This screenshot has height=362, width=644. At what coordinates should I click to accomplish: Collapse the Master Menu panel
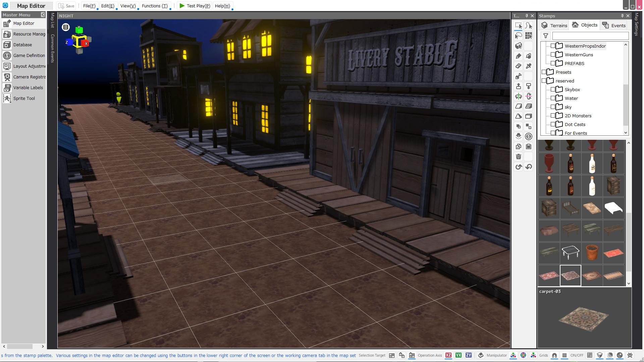[43, 15]
